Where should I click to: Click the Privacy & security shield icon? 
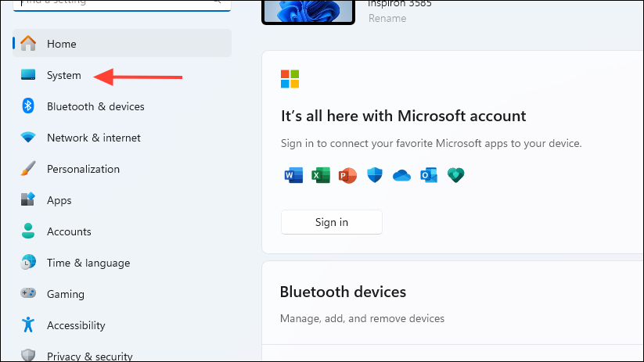point(28,355)
